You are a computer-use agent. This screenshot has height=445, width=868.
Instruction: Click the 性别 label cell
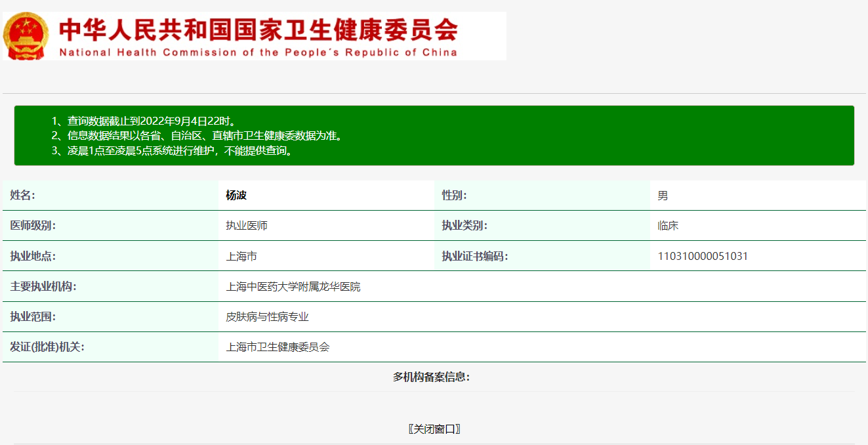(x=542, y=196)
